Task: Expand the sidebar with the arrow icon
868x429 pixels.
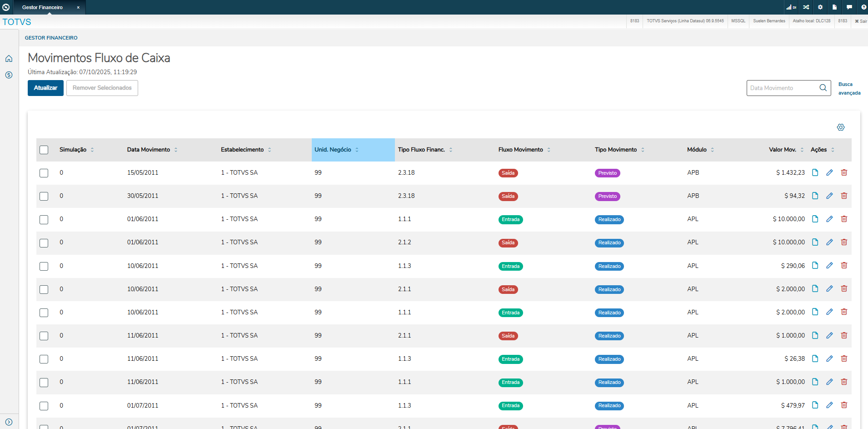Action: coord(9,422)
